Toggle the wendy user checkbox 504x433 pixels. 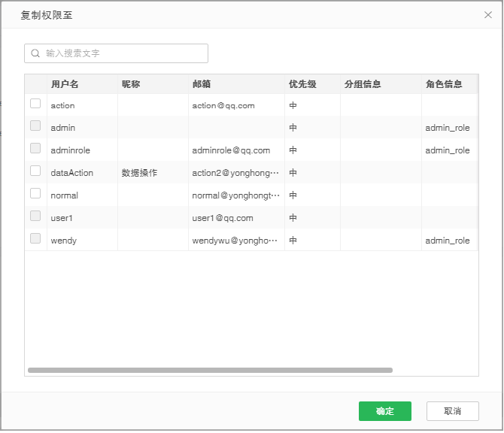(x=35, y=239)
